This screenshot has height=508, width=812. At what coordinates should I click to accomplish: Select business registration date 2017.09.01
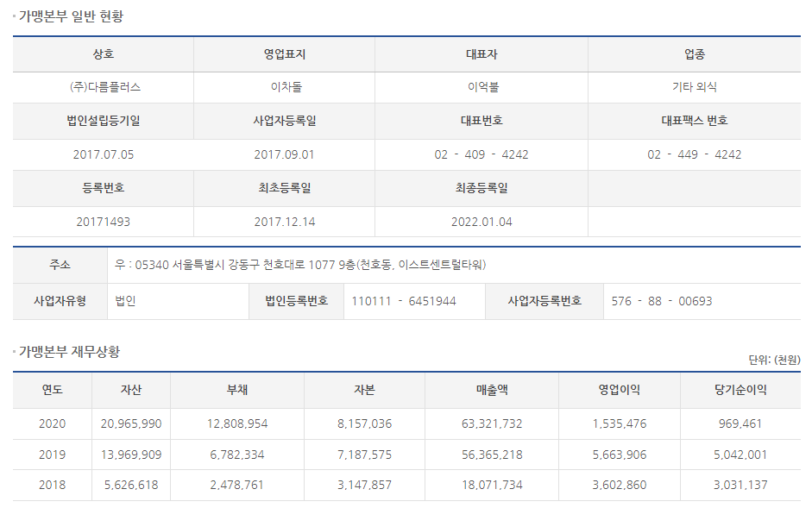pos(284,154)
